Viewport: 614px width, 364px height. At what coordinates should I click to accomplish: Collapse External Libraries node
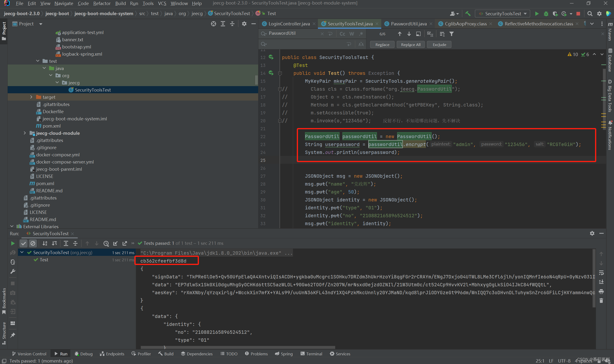(x=12, y=226)
